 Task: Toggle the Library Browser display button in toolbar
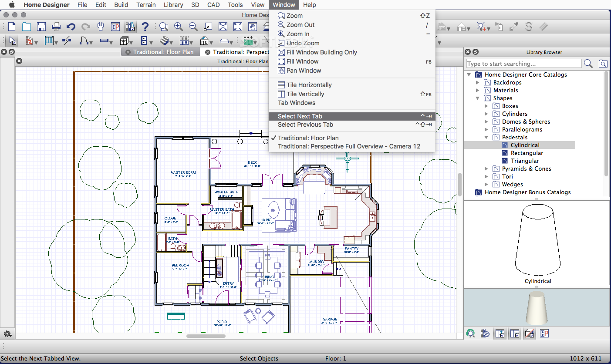click(x=130, y=27)
